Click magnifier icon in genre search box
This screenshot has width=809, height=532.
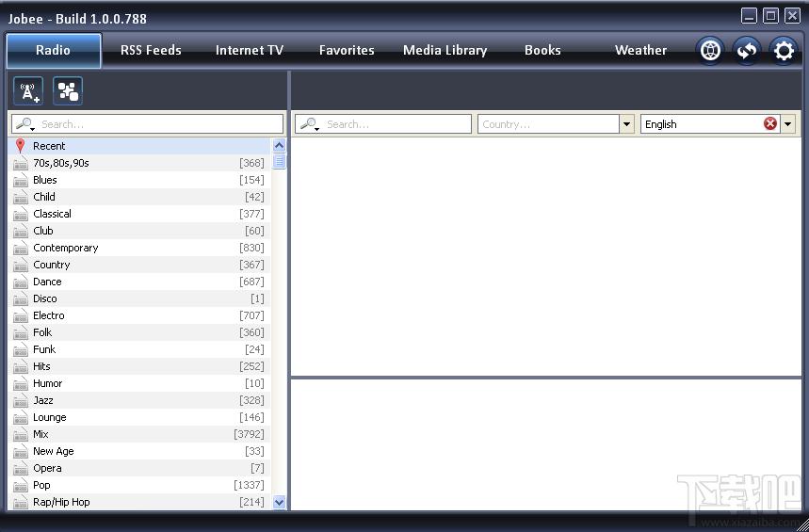pyautogui.click(x=24, y=124)
